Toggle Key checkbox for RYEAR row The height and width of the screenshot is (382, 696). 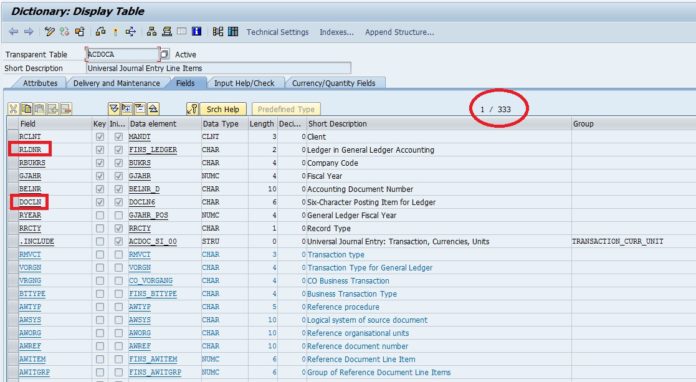100,215
